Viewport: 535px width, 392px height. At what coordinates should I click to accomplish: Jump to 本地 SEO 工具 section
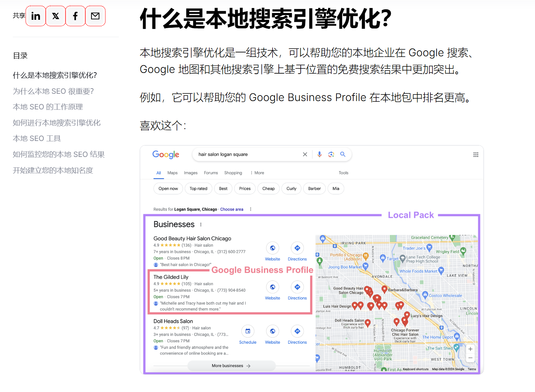(37, 139)
